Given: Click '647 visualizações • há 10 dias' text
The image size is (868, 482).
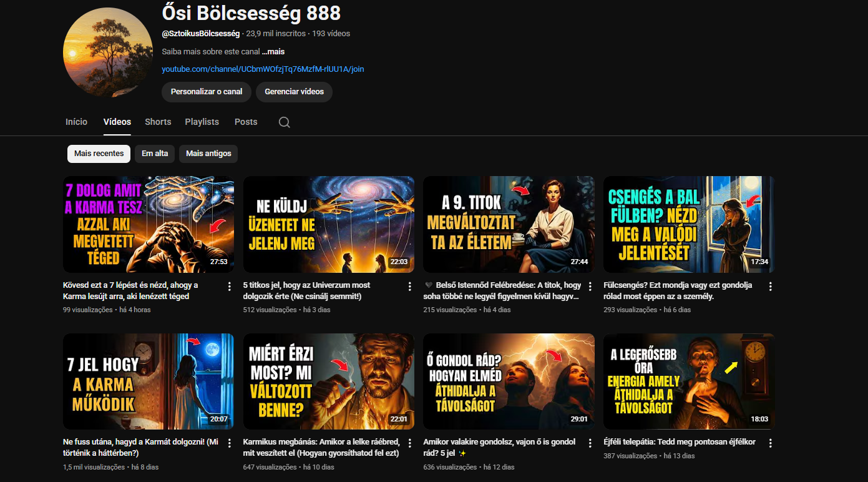Looking at the screenshot, I should (x=289, y=467).
